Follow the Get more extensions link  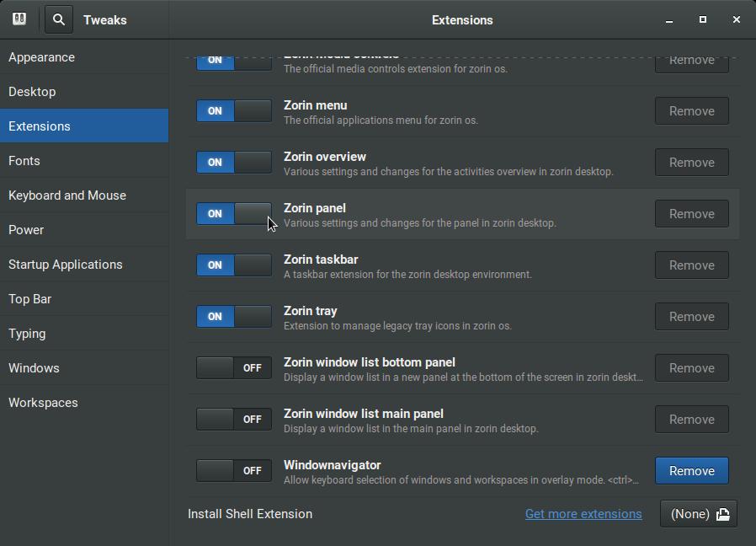(583, 514)
